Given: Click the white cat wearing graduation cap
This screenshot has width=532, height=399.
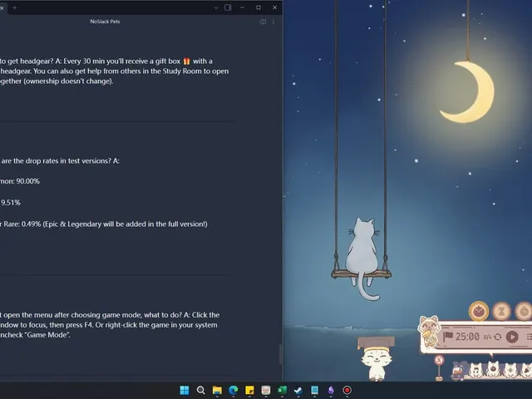Looking at the screenshot, I should (x=376, y=358).
